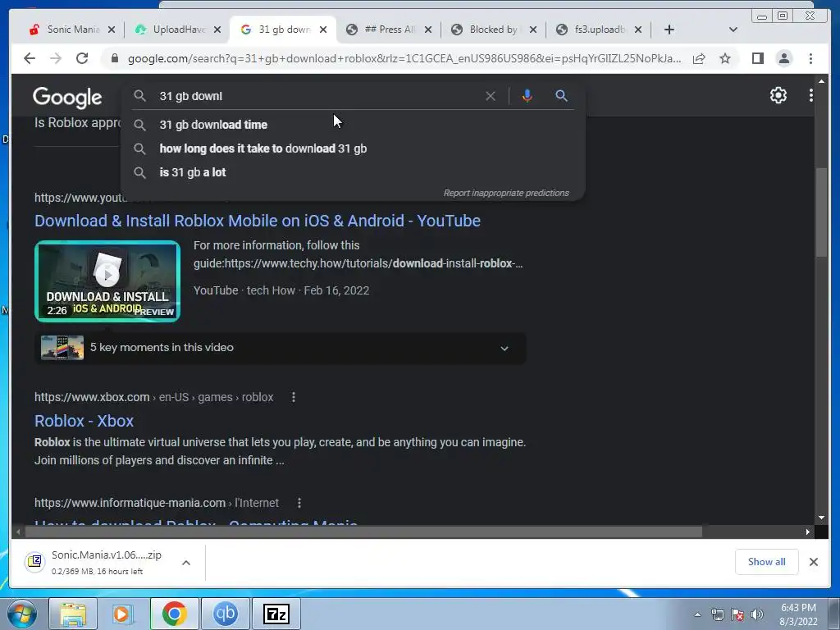Screen dimensions: 840x630
Task: Open Windows Media Player from taskbar
Action: [x=123, y=614]
